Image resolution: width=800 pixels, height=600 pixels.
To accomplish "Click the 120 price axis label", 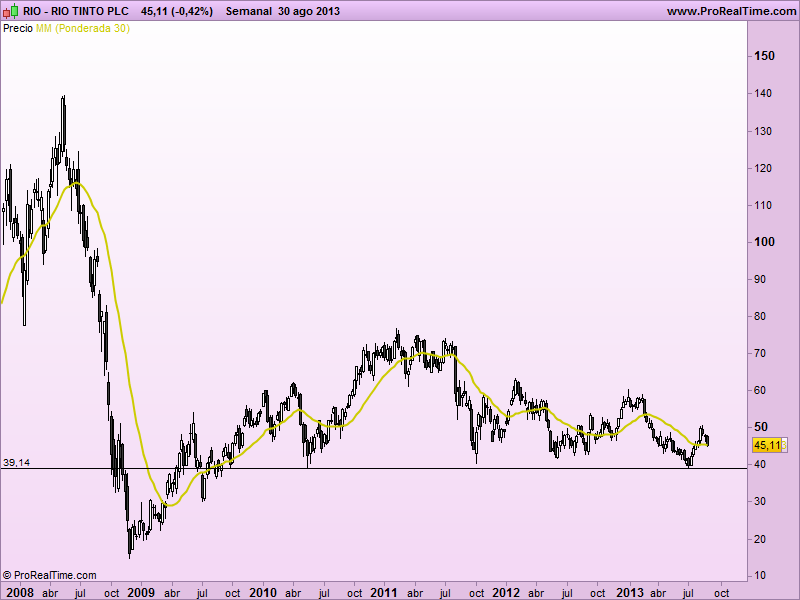I will (763, 168).
